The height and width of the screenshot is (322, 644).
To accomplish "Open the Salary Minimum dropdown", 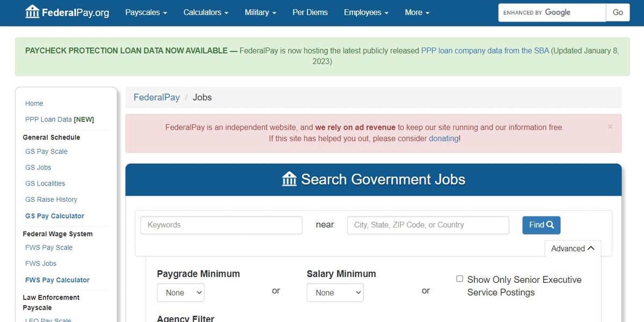I will (x=335, y=292).
